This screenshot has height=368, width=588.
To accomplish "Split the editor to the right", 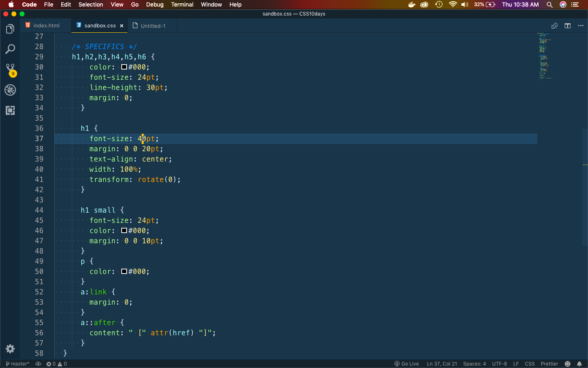I will tap(568, 26).
